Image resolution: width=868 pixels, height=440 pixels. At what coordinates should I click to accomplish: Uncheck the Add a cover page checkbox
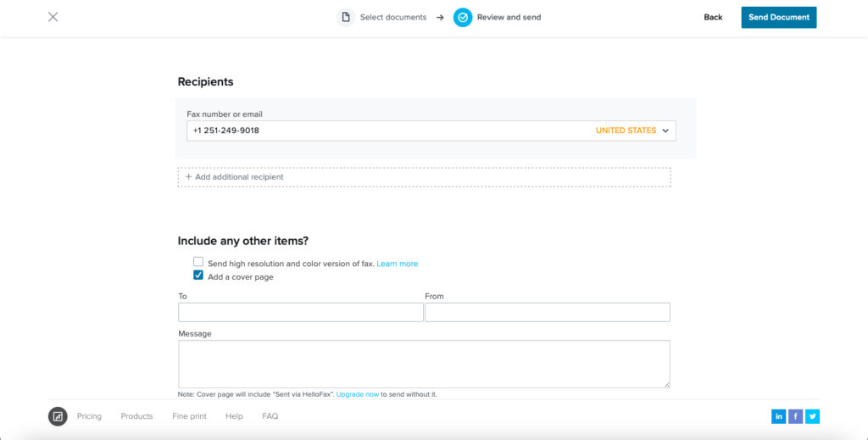[198, 275]
